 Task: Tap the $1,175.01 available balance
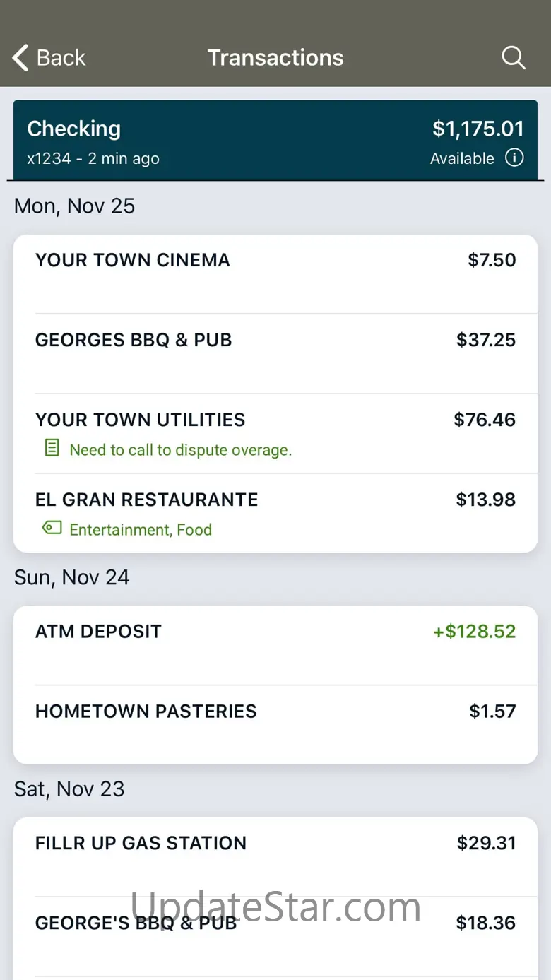pos(478,129)
